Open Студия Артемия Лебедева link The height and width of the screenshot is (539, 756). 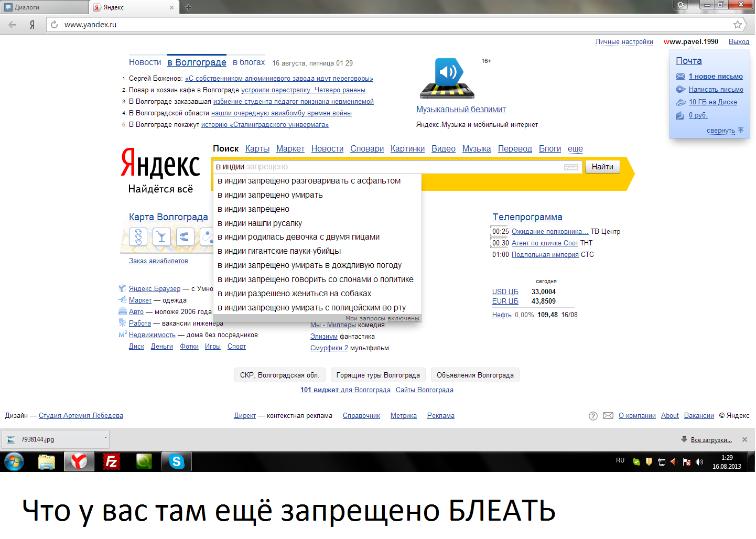[x=81, y=416]
